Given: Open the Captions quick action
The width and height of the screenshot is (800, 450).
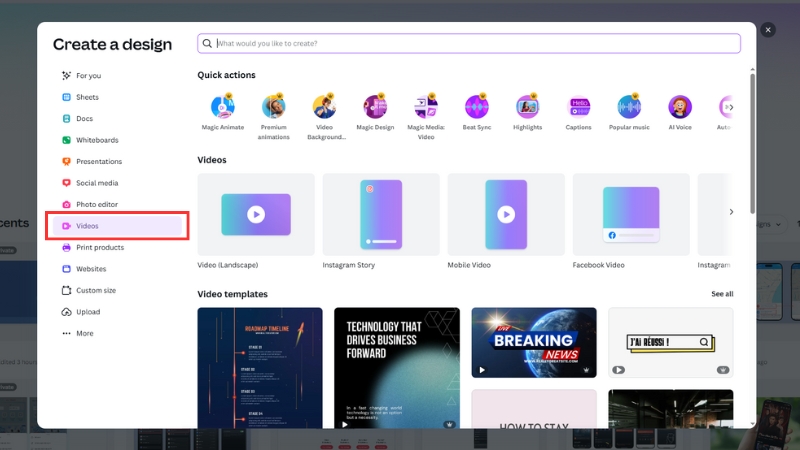Looking at the screenshot, I should coord(578,107).
